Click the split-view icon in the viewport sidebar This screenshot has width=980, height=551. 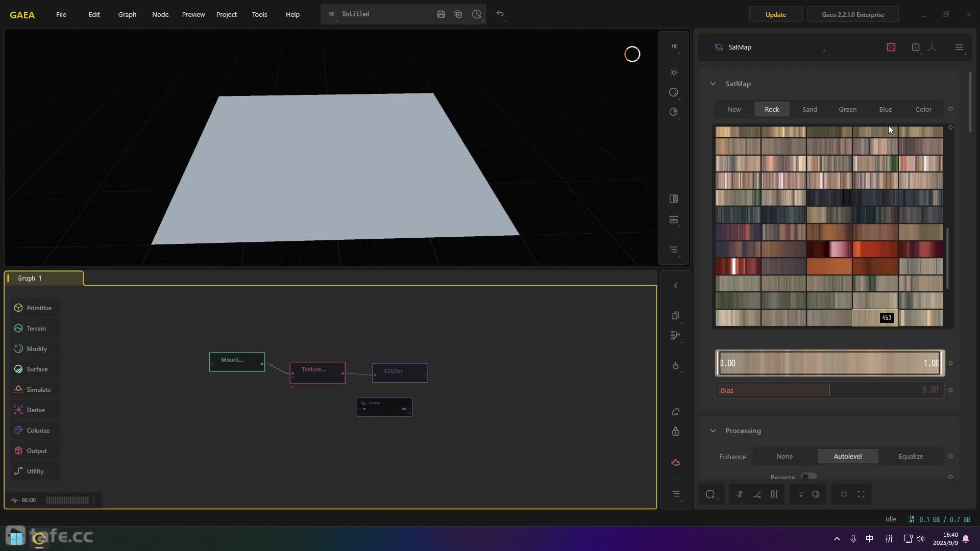[x=674, y=198]
